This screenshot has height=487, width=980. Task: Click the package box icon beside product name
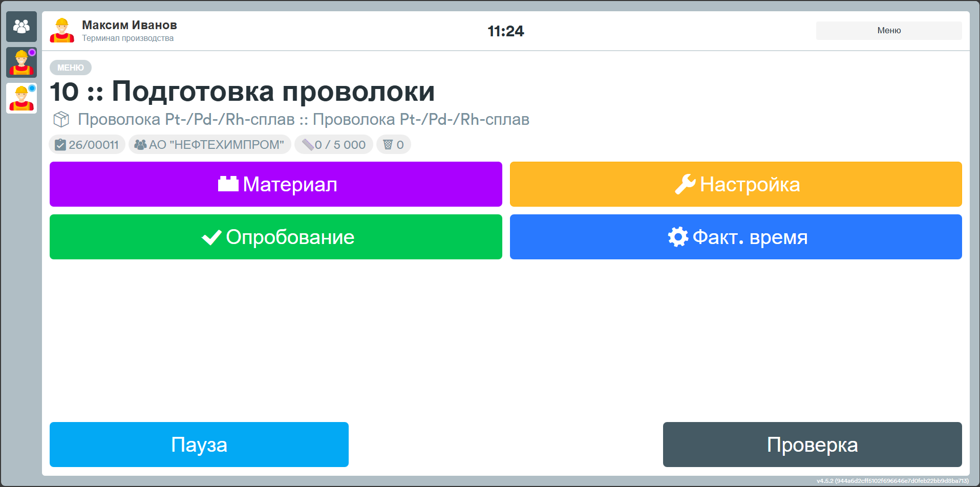click(61, 120)
